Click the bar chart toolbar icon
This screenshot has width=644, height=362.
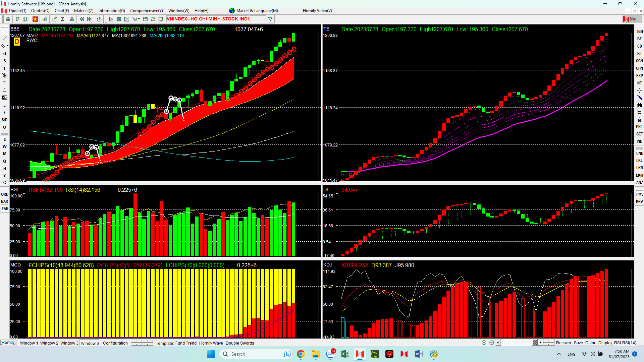coord(45,19)
